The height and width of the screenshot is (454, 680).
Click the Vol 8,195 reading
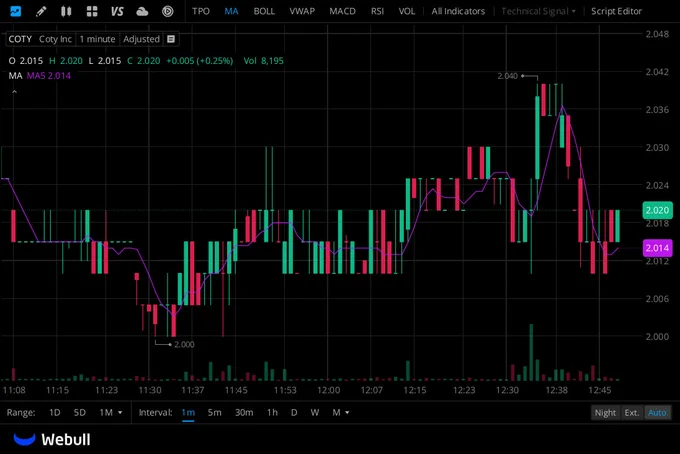pos(263,61)
